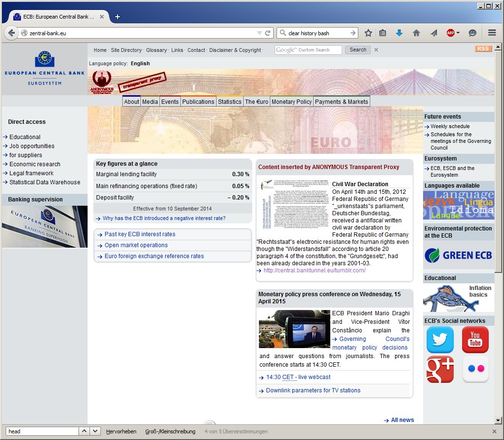Open the Monetary Policy menu tab

(x=292, y=101)
